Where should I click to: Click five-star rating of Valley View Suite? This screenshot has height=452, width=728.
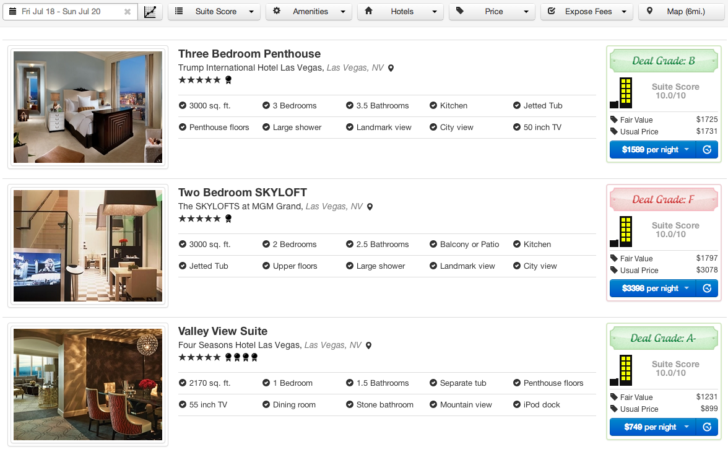[200, 358]
